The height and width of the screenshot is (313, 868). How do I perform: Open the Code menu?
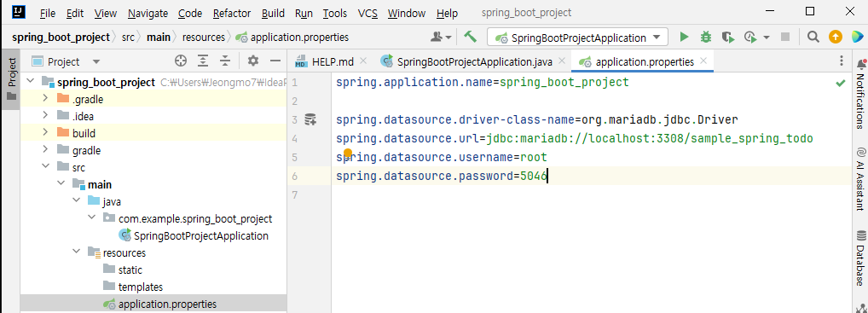click(190, 13)
